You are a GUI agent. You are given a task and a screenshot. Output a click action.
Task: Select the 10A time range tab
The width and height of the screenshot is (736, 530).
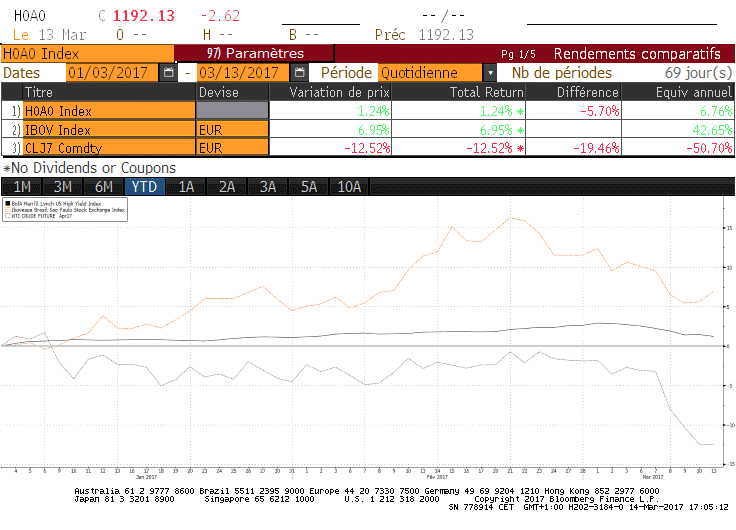pos(349,187)
